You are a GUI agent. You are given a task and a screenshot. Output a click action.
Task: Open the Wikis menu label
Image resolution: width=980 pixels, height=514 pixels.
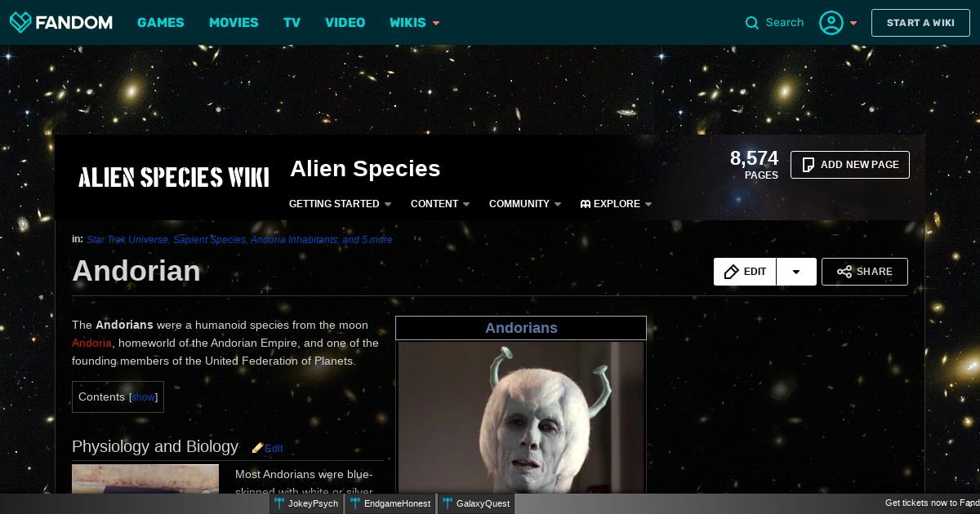pos(408,23)
